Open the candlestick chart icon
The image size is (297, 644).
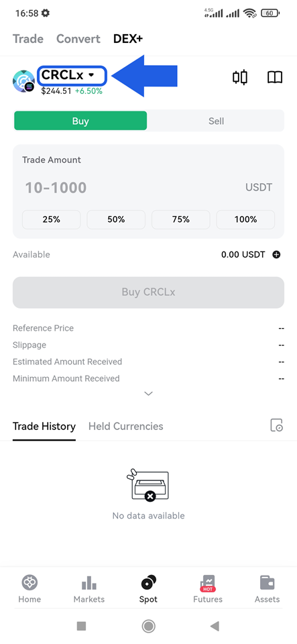pos(240,76)
